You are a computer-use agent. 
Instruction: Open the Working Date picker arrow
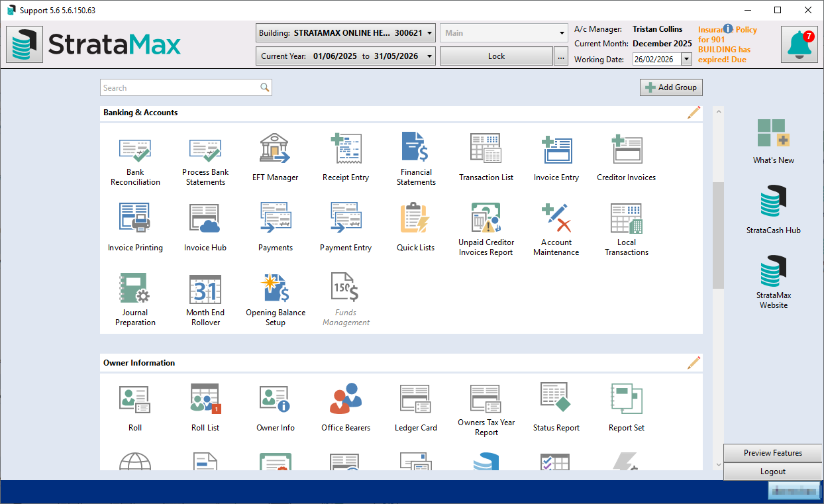click(x=686, y=59)
